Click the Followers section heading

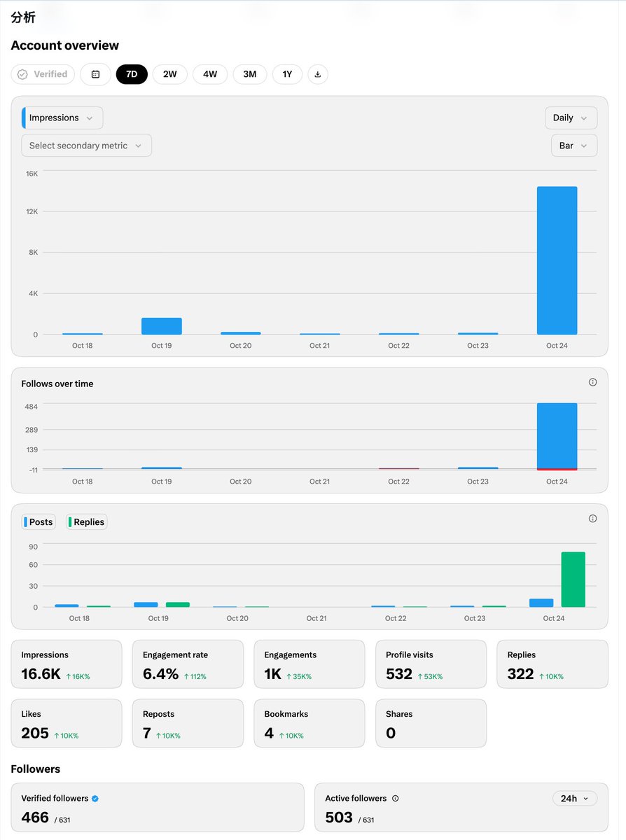[x=36, y=769]
